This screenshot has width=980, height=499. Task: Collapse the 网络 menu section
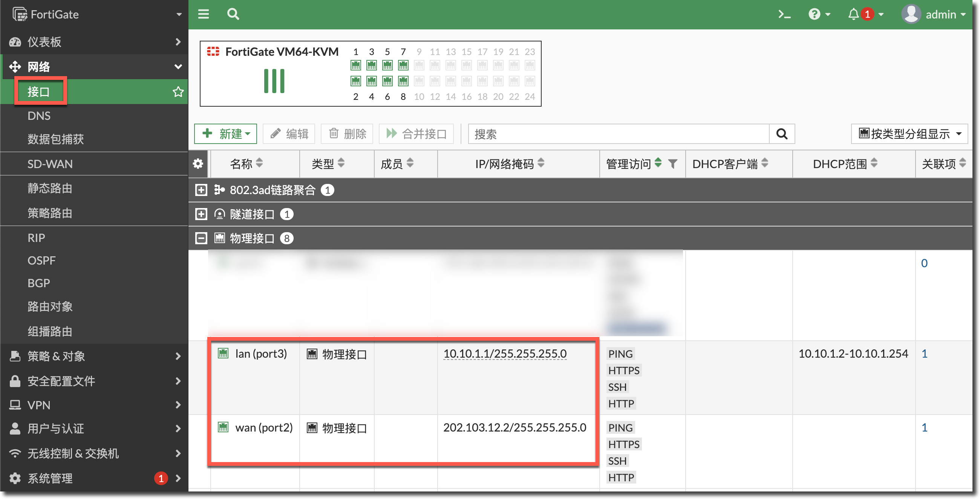pos(94,67)
